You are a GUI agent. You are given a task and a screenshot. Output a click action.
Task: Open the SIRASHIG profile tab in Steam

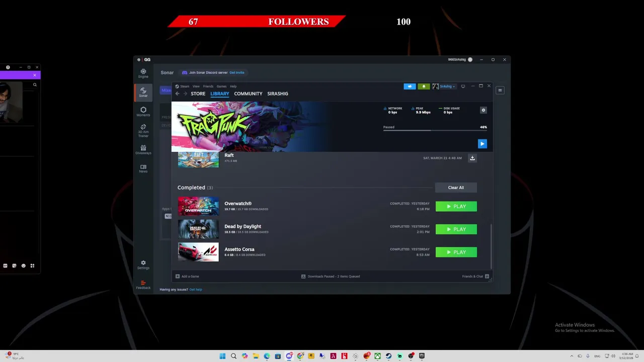point(278,94)
